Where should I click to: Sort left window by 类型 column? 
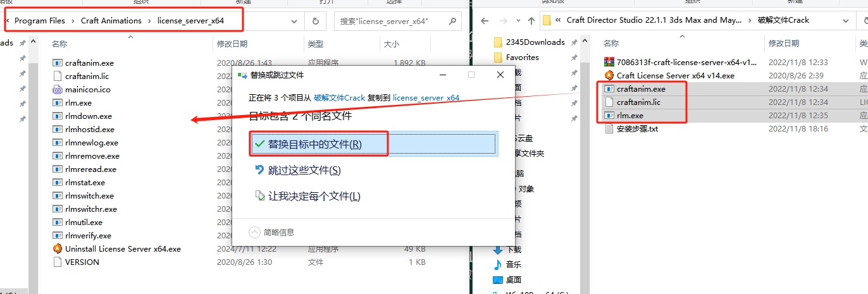(x=316, y=44)
